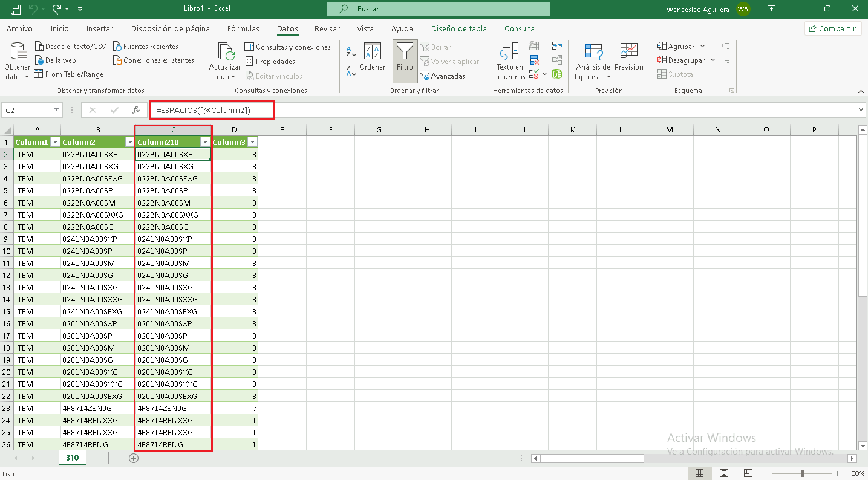Open Column3 header filter dropdown

(x=252, y=142)
